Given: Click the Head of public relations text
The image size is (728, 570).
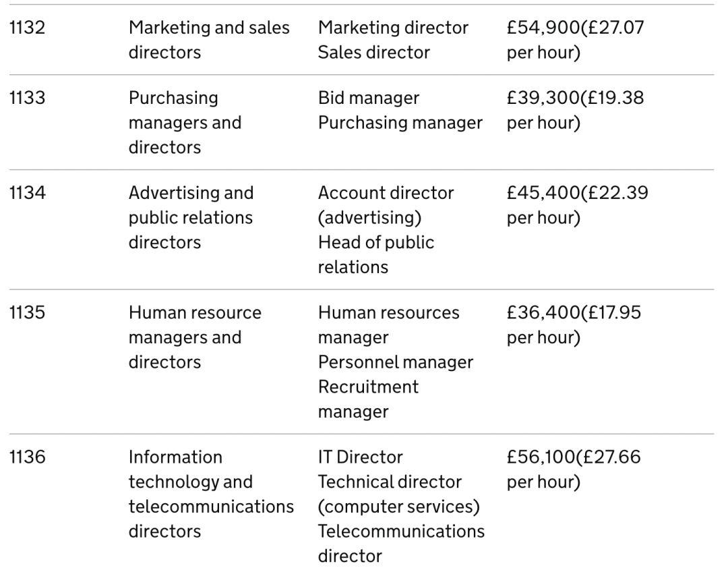Looking at the screenshot, I should point(376,254).
